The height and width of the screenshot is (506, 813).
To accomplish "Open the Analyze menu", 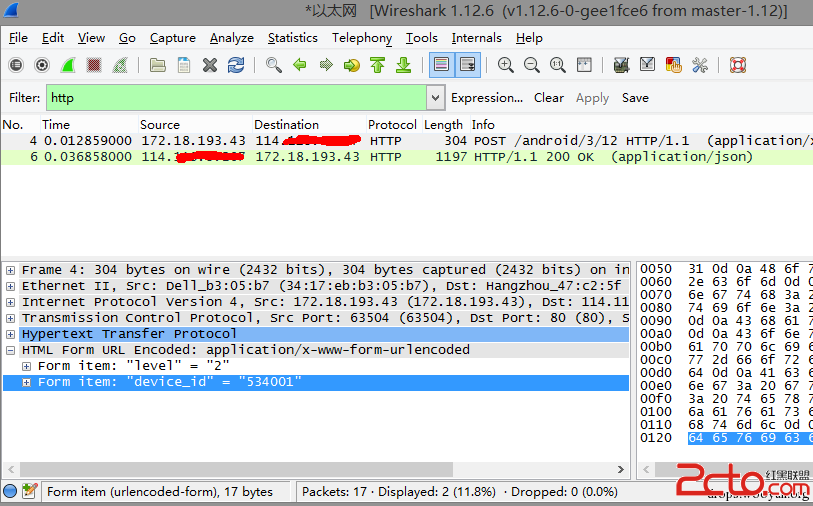I will [x=232, y=38].
